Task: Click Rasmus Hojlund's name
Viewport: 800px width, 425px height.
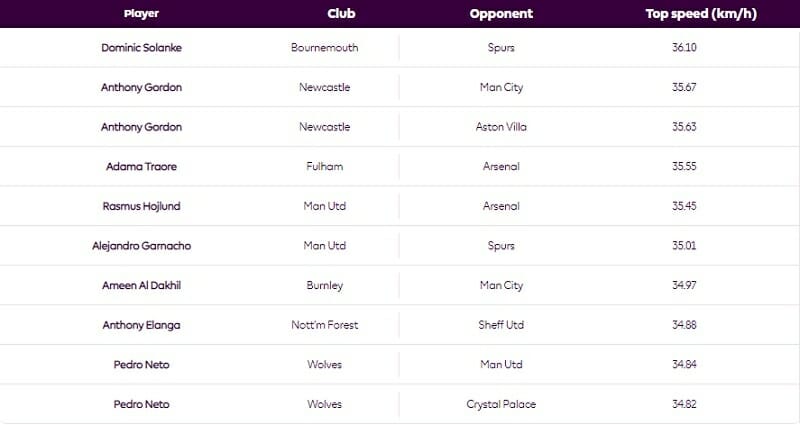Action: point(141,206)
